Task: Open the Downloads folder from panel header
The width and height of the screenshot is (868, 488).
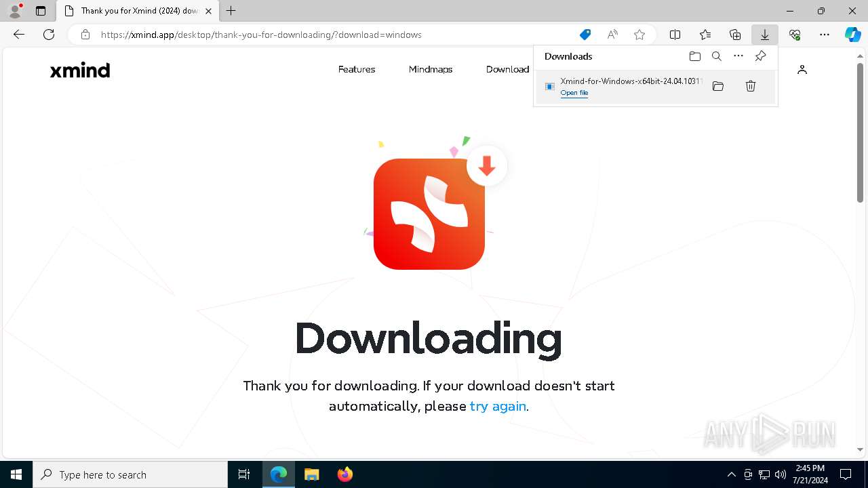Action: point(694,56)
